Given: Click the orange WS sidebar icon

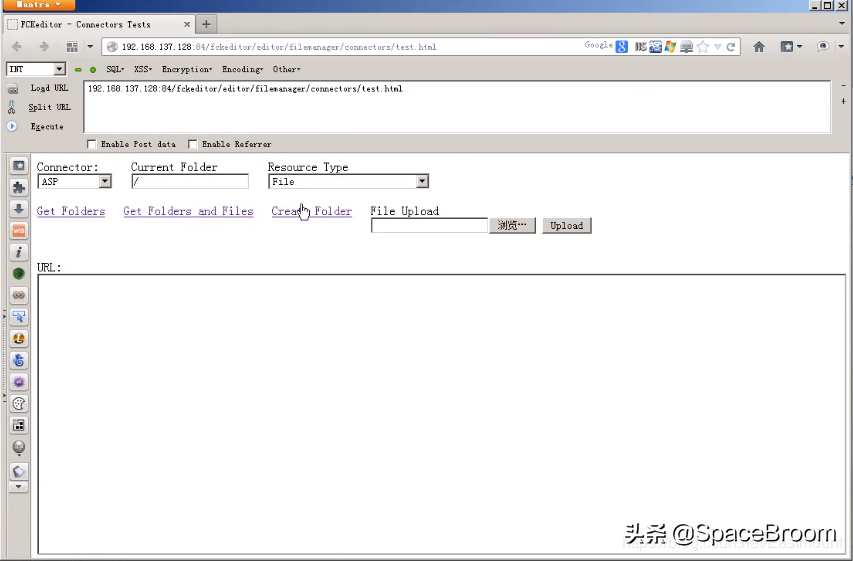Looking at the screenshot, I should [19, 231].
